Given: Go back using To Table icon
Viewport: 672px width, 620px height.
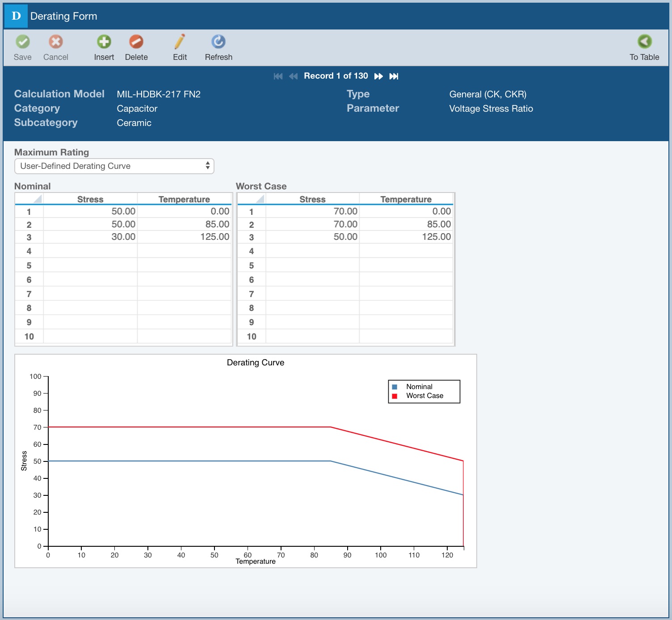Looking at the screenshot, I should click(x=644, y=42).
